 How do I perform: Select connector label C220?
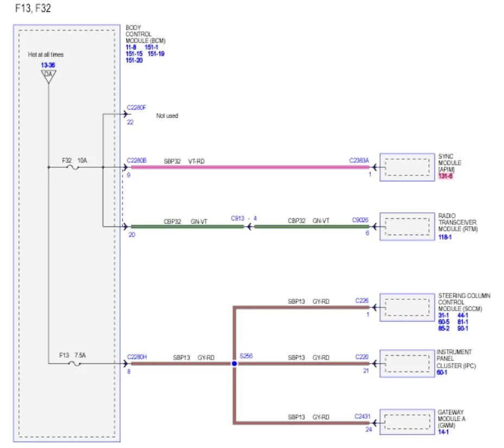[362, 357]
